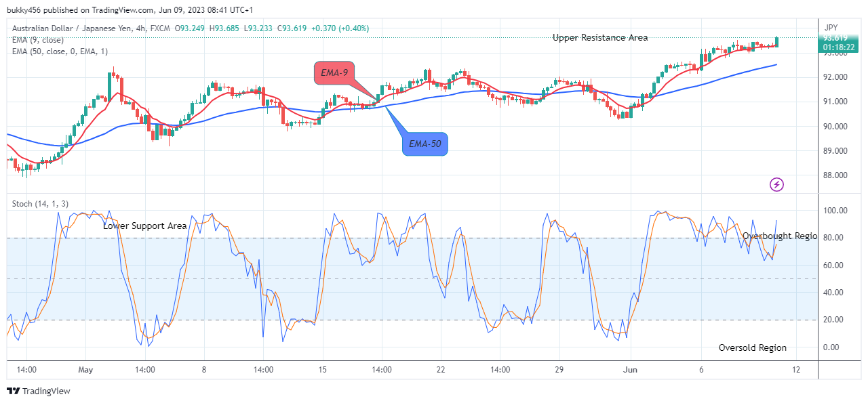Click the TradingView logo at bottom left
868x403 pixels.
coord(38,391)
